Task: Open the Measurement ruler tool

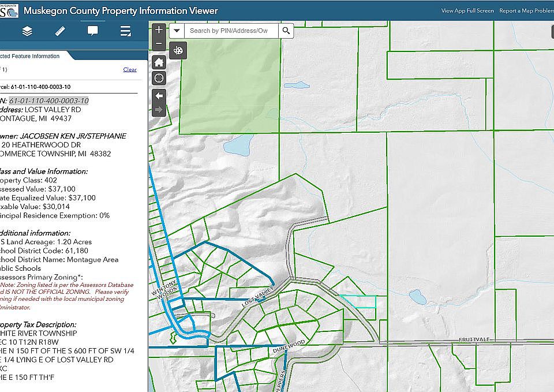Action: pyautogui.click(x=60, y=31)
